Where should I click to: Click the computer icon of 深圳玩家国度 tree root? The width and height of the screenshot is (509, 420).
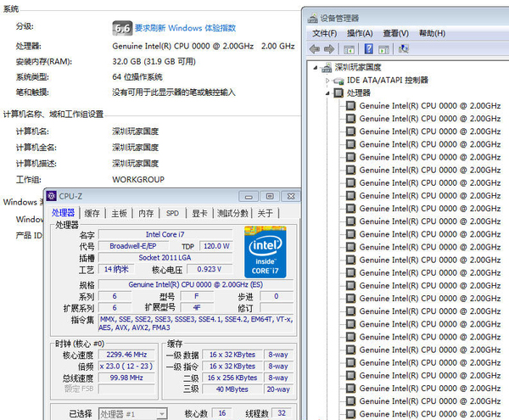pyautogui.click(x=326, y=68)
